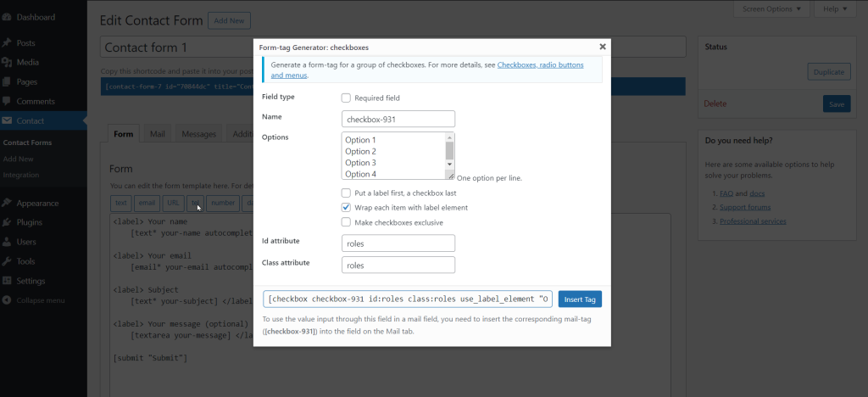Expand the Screen Options dropdown

[770, 9]
